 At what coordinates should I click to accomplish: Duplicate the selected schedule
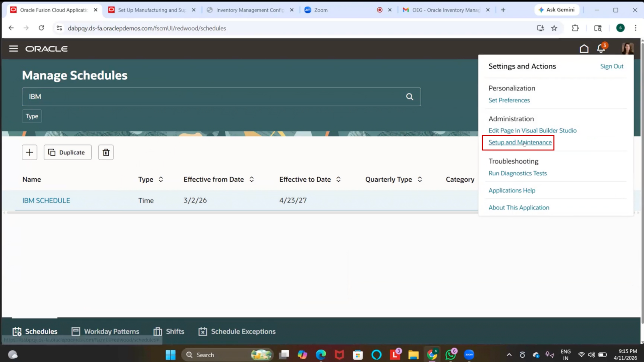point(68,153)
